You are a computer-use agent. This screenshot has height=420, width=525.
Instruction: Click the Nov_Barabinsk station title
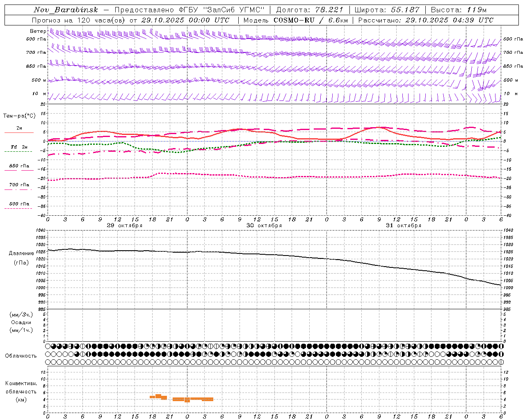66,10
